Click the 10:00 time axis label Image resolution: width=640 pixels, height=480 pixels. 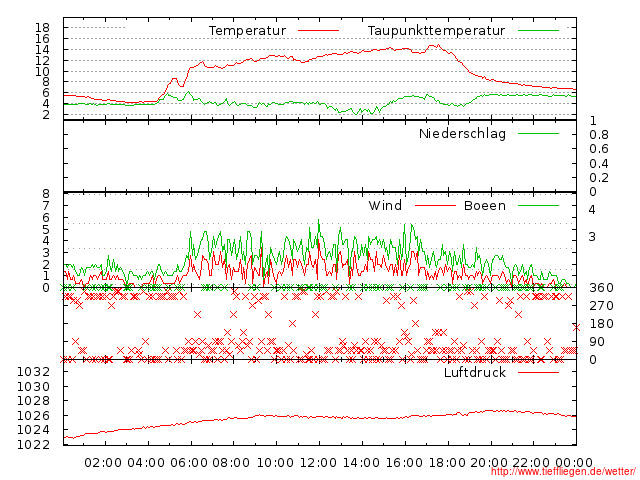coord(275,463)
